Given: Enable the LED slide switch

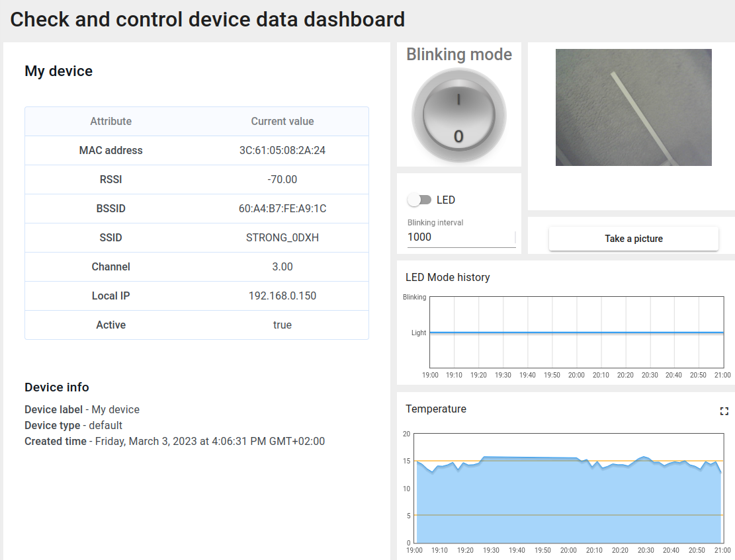Looking at the screenshot, I should pos(419,200).
